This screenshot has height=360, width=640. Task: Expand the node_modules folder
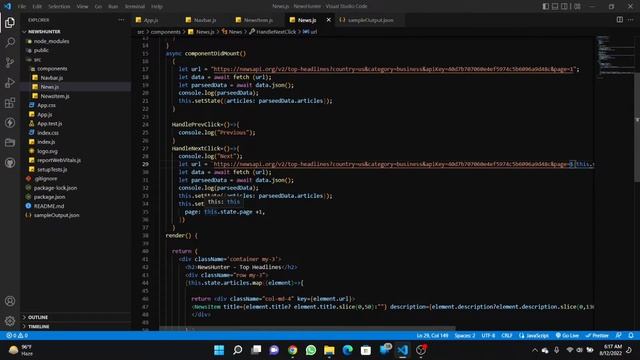51,41
